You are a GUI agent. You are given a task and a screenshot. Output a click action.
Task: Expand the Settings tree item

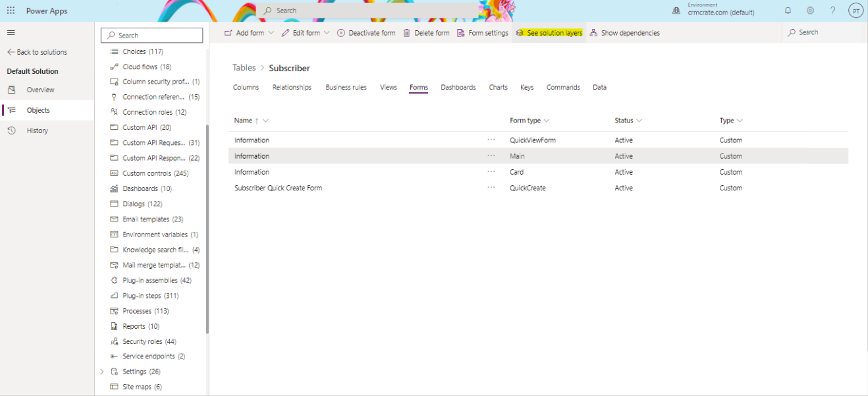tap(101, 371)
